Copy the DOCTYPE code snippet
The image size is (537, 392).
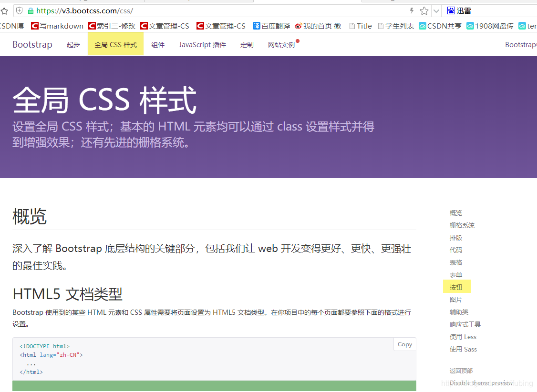click(x=405, y=344)
